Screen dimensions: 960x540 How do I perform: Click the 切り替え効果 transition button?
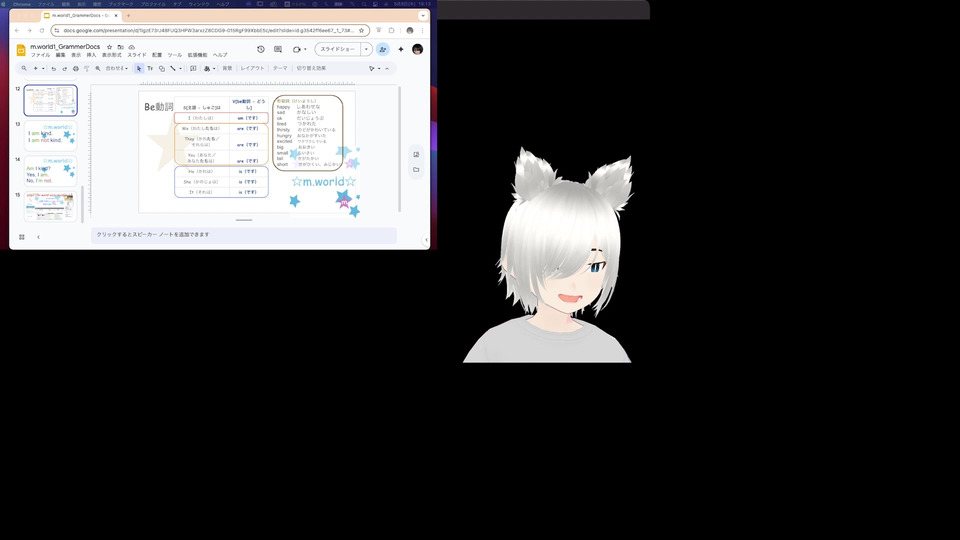[x=311, y=69]
